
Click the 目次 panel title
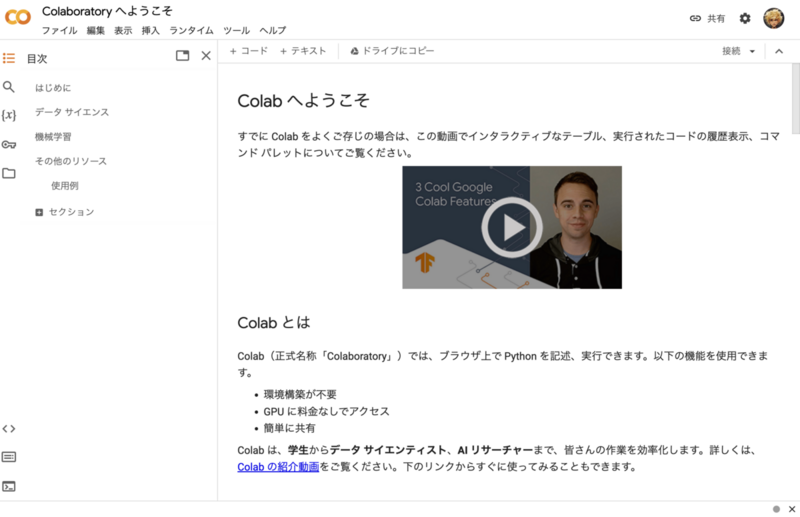[x=37, y=59]
